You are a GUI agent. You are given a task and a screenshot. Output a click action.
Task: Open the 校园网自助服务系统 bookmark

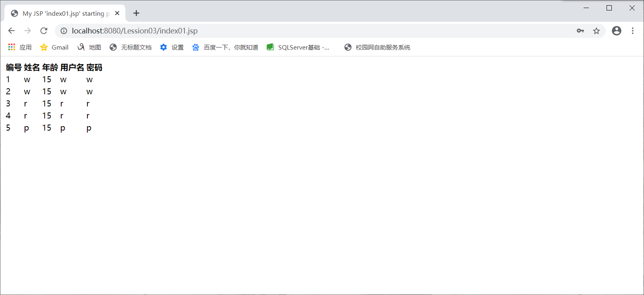click(x=377, y=47)
